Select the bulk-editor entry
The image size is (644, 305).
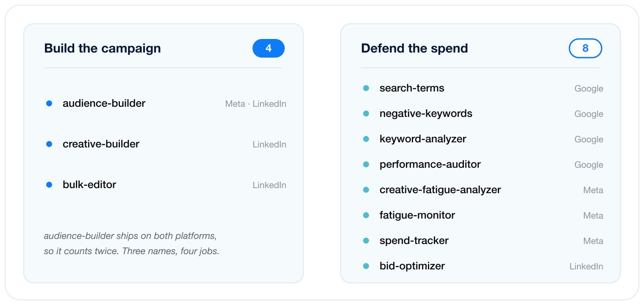pos(166,185)
